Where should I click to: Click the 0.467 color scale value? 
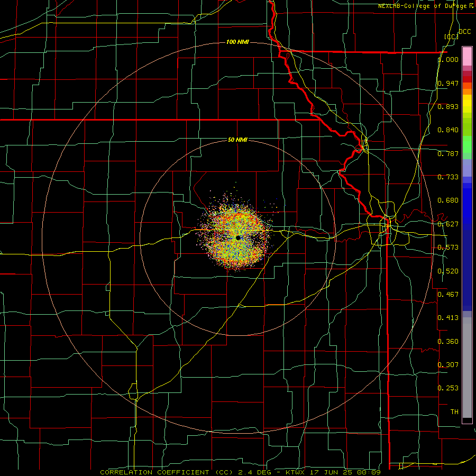448,294
